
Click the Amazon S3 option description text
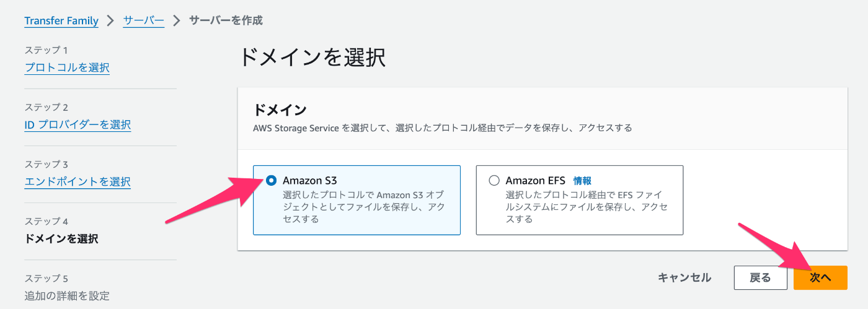point(363,207)
